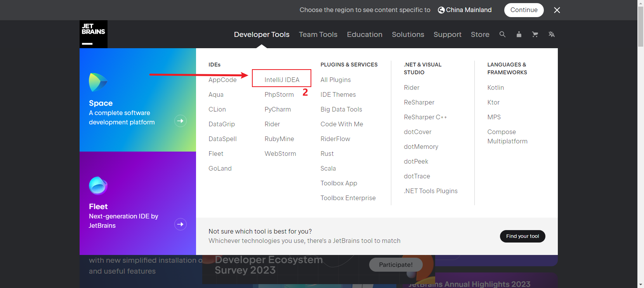Image resolution: width=644 pixels, height=288 pixels.
Task: Click the browser vertical scrollbar thumb
Action: pyautogui.click(x=641, y=26)
